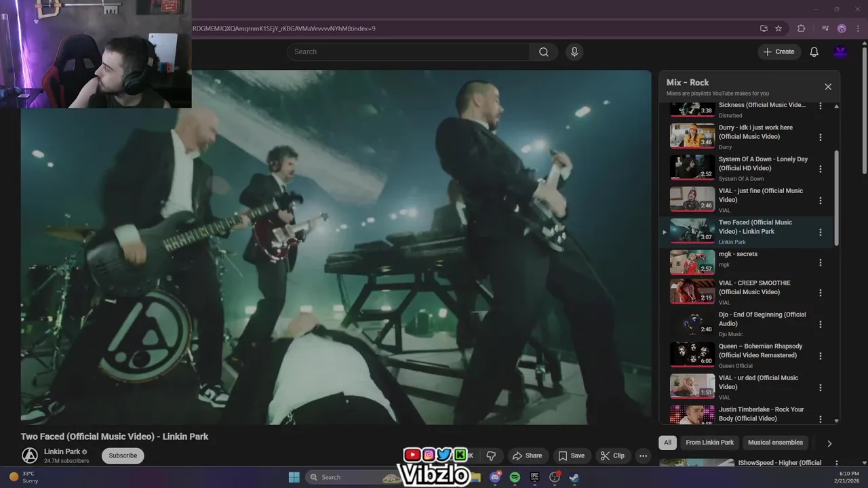The width and height of the screenshot is (868, 488).
Task: Open options menu for Durry - idk i just work here
Action: click(x=820, y=137)
